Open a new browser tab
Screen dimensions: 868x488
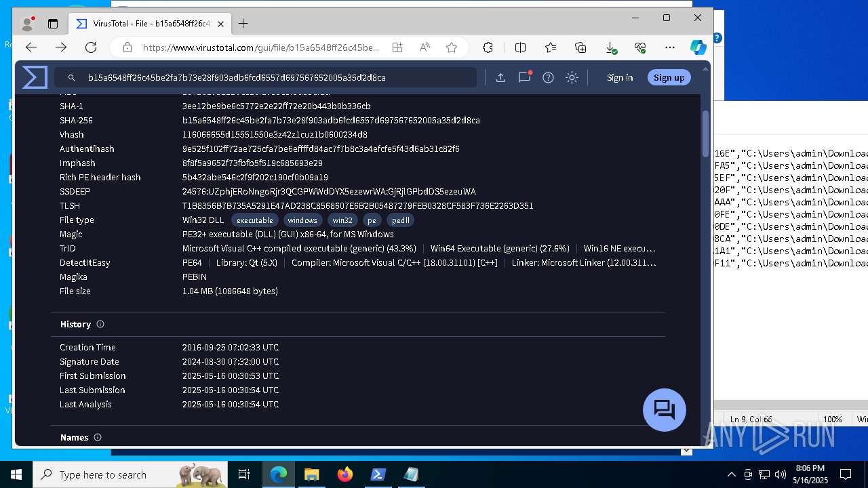click(x=243, y=24)
